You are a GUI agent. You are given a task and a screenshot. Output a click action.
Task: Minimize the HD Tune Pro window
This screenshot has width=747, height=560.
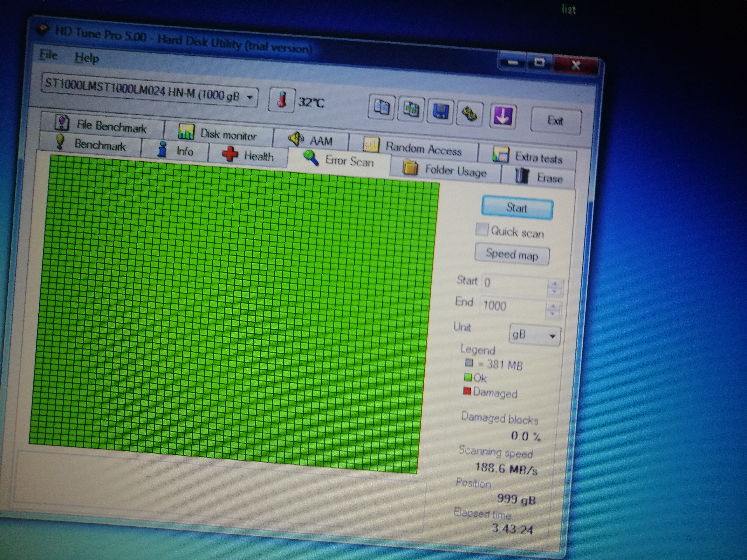pos(513,62)
